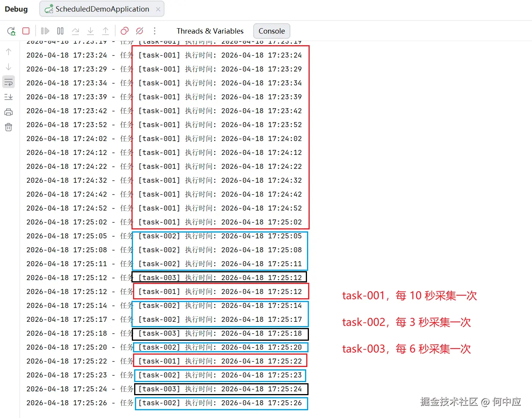Toggle scroll to end of console
The width and height of the screenshot is (532, 418).
(9, 97)
